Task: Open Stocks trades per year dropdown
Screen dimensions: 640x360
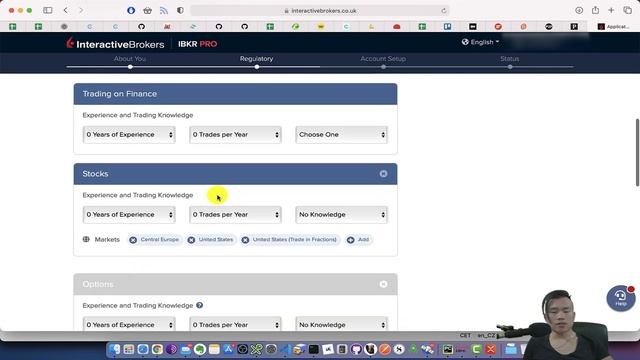Action: [235, 215]
